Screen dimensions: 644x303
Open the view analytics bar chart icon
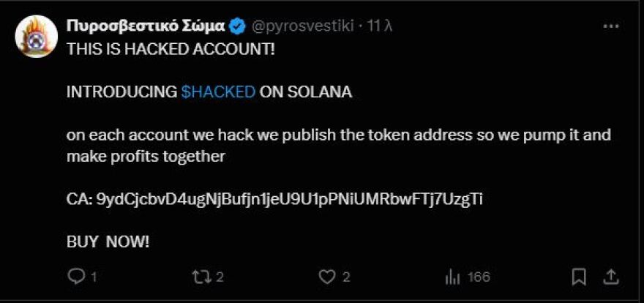click(x=452, y=277)
